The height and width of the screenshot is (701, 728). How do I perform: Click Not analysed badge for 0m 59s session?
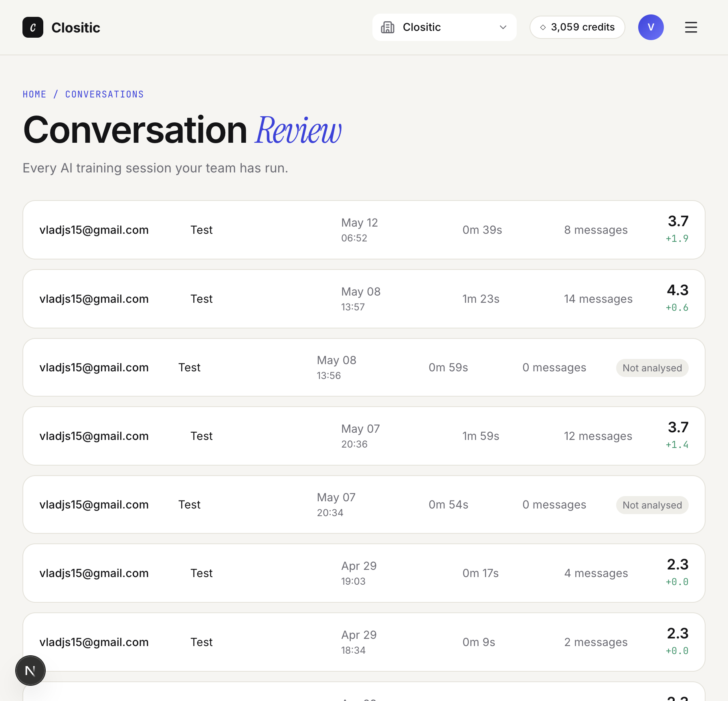pyautogui.click(x=652, y=368)
